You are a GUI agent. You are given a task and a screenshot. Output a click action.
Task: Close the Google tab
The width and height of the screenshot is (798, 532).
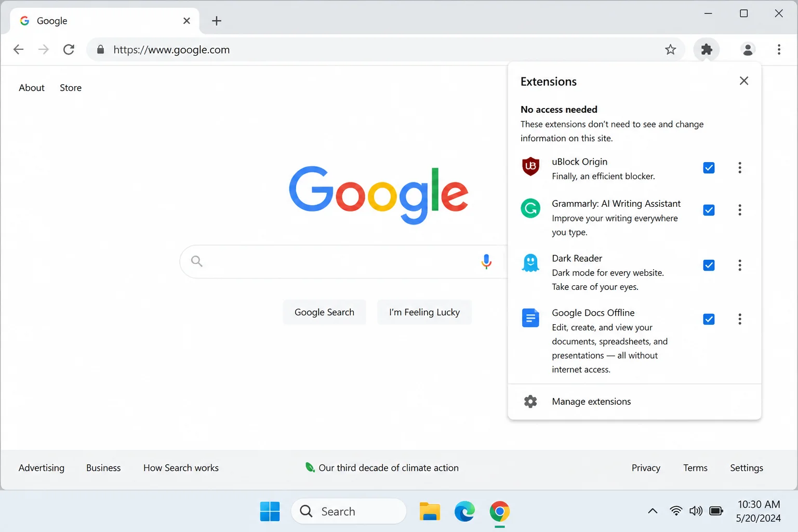187,21
